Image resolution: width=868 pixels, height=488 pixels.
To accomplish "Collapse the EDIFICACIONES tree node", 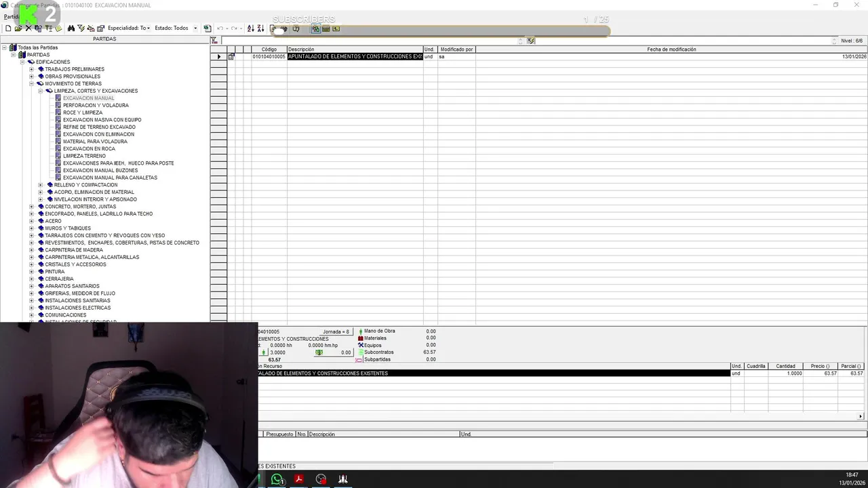I will click(22, 62).
